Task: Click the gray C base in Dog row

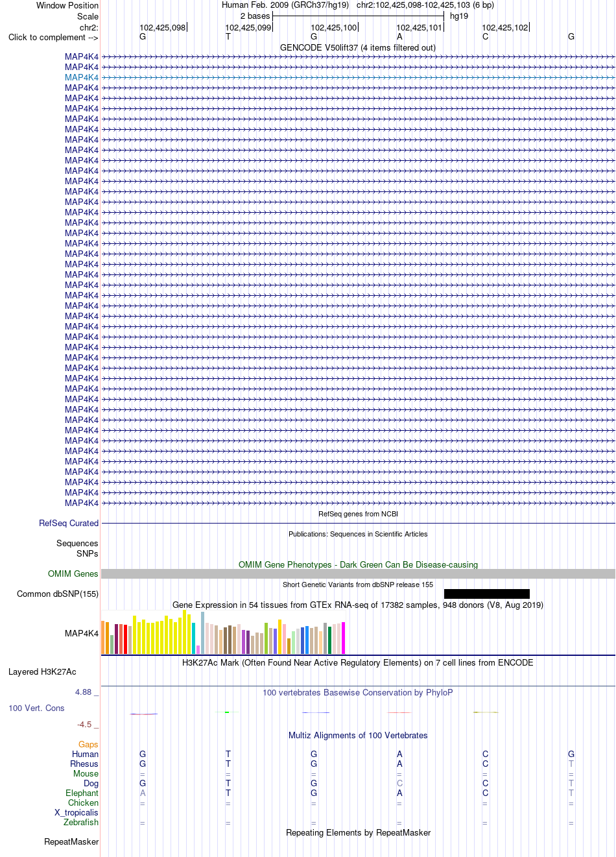Action: coord(399,783)
